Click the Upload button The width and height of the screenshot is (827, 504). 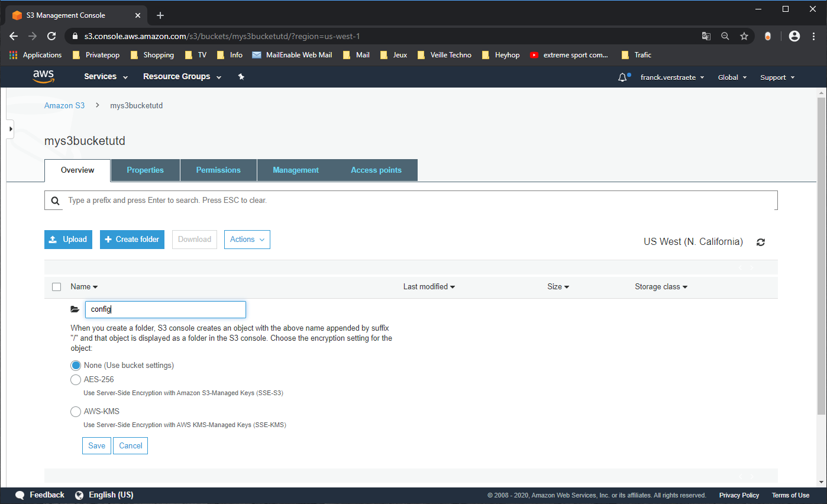68,240
